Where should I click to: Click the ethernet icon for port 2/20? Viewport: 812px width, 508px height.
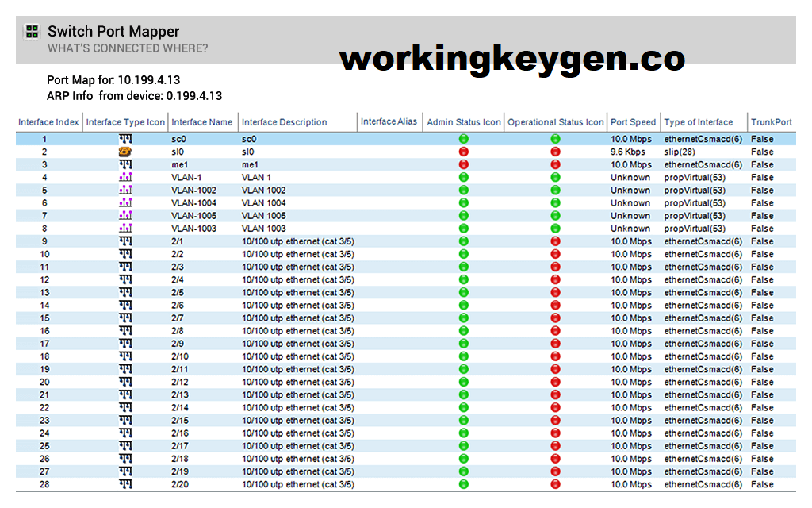[x=125, y=484]
